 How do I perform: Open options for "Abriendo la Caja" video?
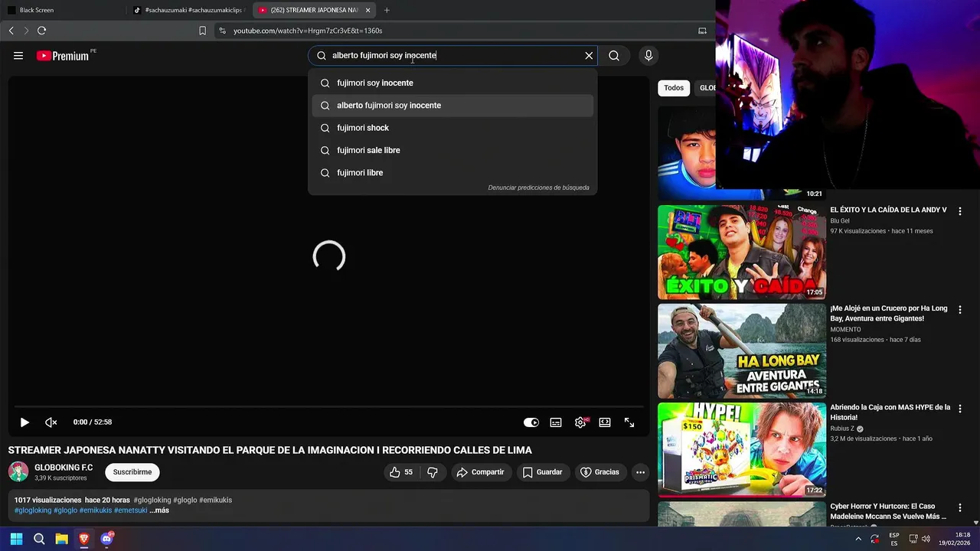(x=960, y=409)
